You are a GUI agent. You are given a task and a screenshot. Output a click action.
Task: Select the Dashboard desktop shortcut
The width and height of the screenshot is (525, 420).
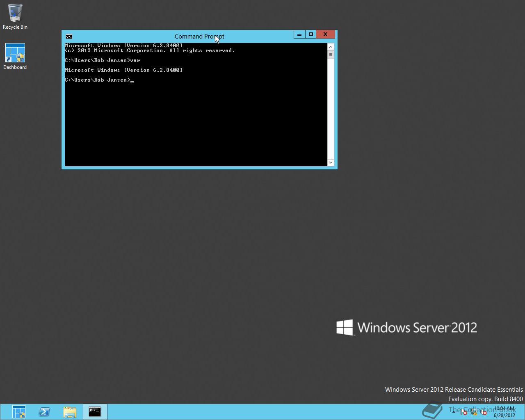tap(15, 57)
